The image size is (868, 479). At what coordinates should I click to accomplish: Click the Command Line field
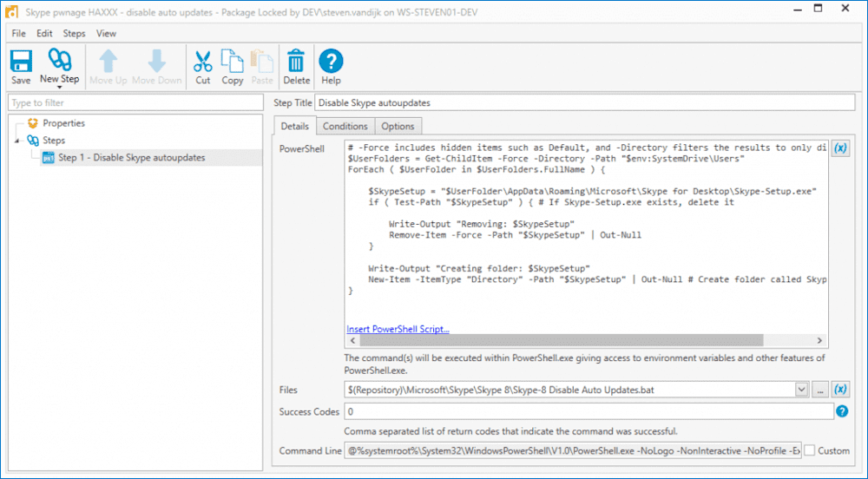[573, 450]
